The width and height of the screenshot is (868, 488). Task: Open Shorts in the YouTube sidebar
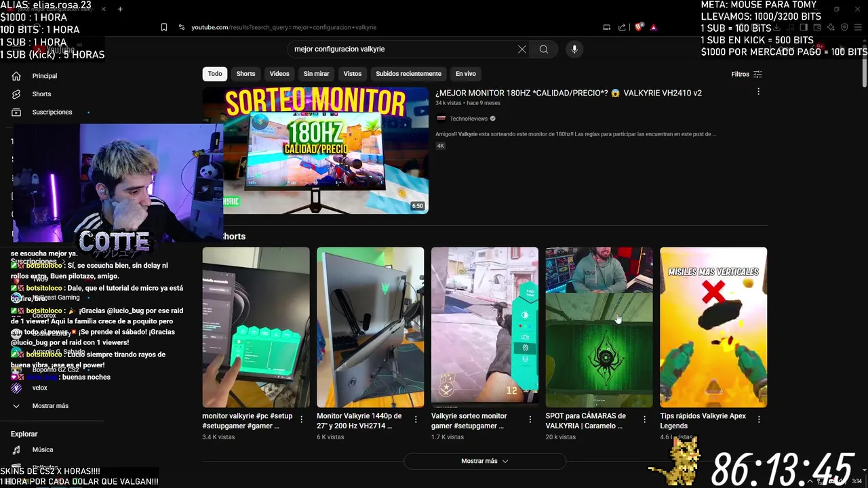[x=41, y=94]
